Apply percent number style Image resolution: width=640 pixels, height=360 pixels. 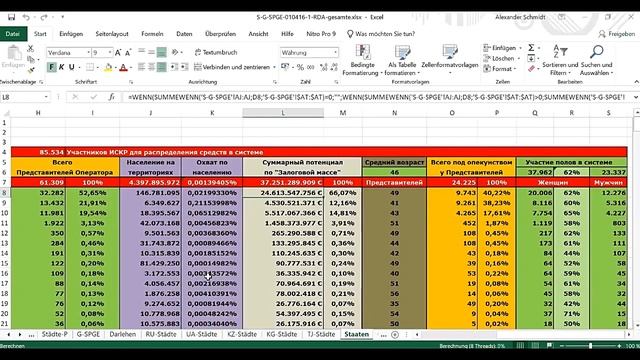(x=300, y=67)
